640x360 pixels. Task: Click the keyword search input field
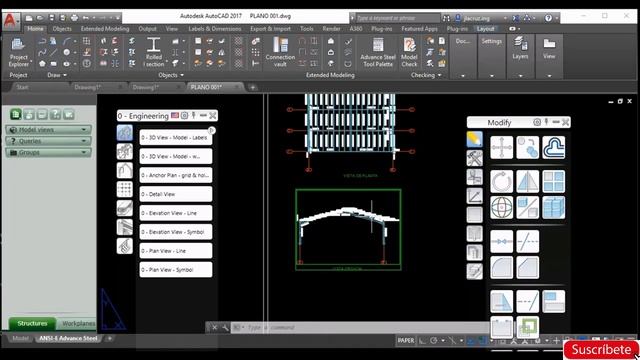pos(398,18)
